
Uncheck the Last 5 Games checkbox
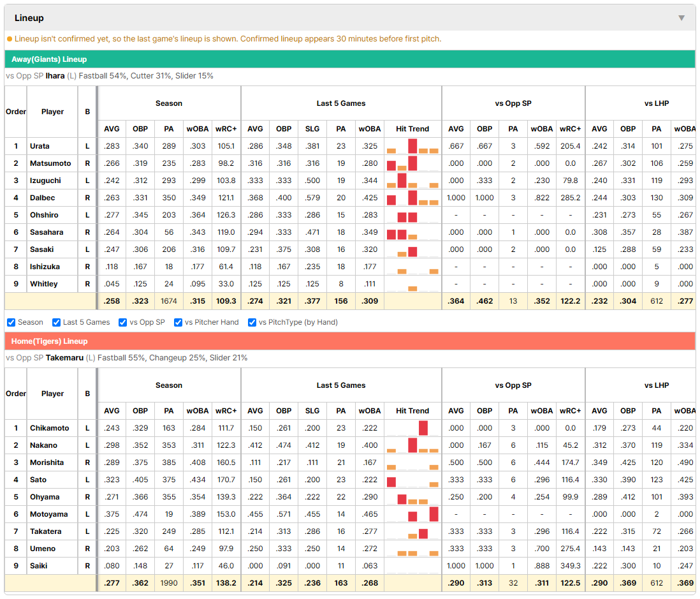coord(56,323)
